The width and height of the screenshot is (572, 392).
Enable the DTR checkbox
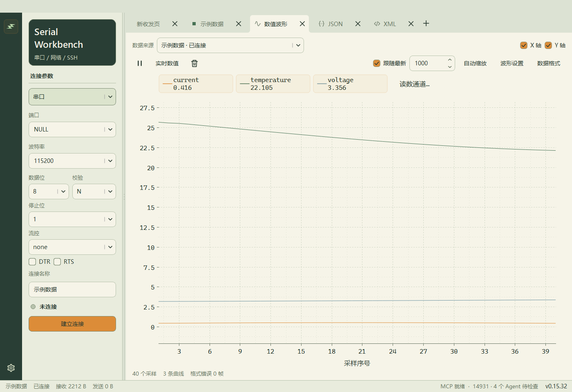coord(32,262)
